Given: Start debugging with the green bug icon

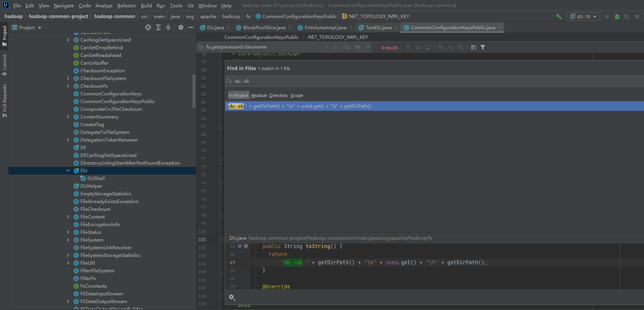Looking at the screenshot, I should [617, 17].
